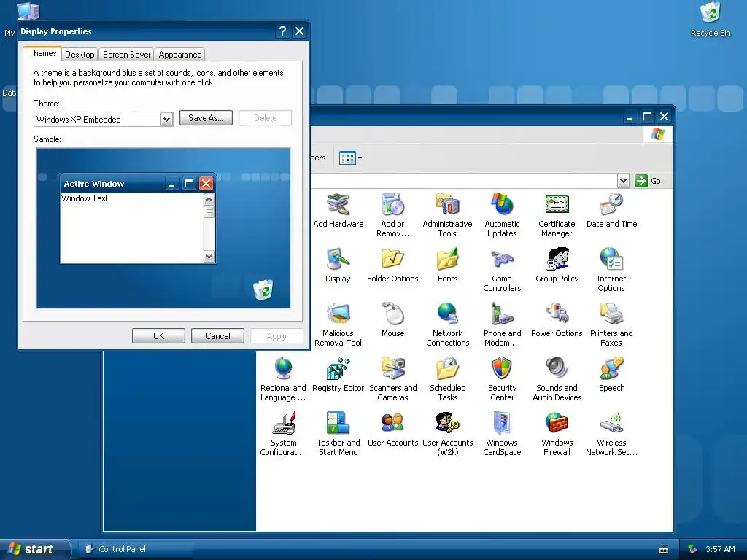Expand the Theme dropdown list
Viewport: 747px width, 560px height.
166,119
